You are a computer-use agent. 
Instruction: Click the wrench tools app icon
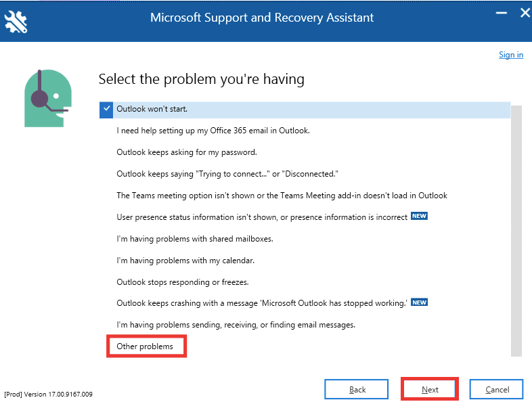click(x=16, y=22)
